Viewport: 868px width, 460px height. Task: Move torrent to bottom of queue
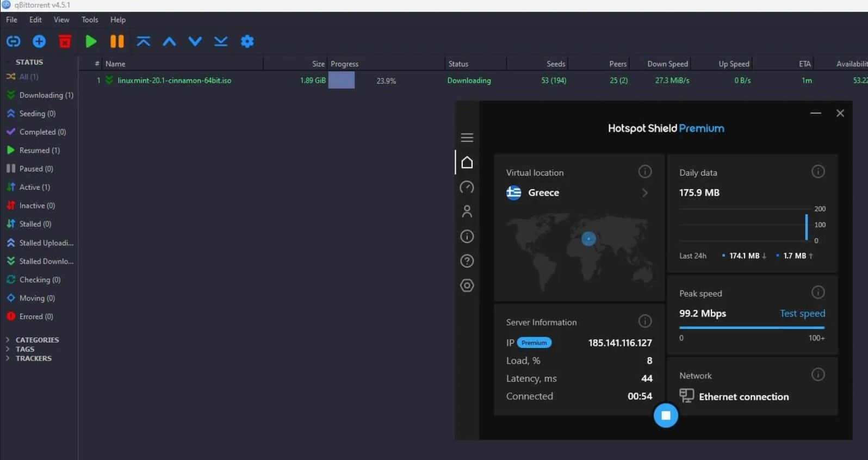tap(221, 41)
